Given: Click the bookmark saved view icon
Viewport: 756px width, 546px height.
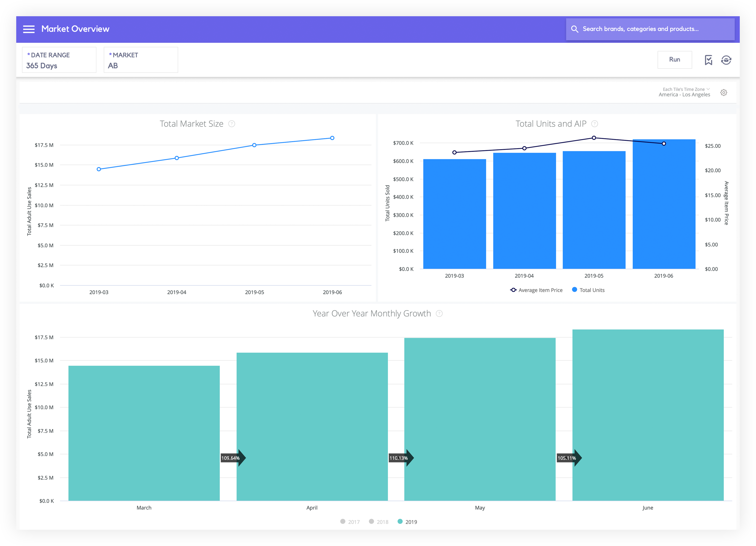Looking at the screenshot, I should click(x=708, y=60).
